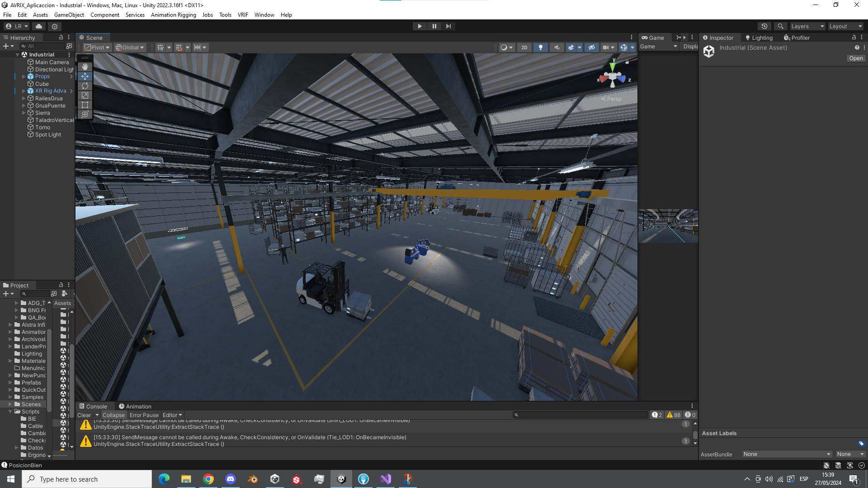Open the AssetBundle None dropdown
868x488 pixels.
click(x=787, y=454)
